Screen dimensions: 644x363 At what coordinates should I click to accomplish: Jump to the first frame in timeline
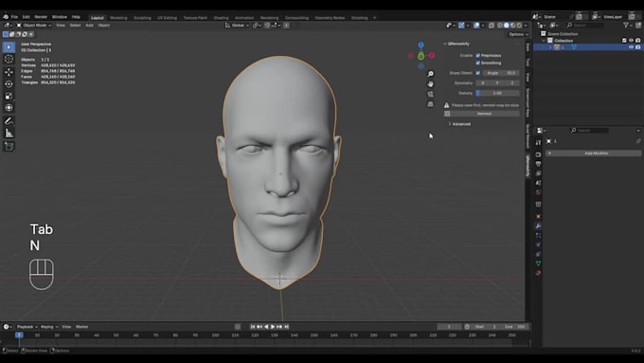(x=253, y=326)
